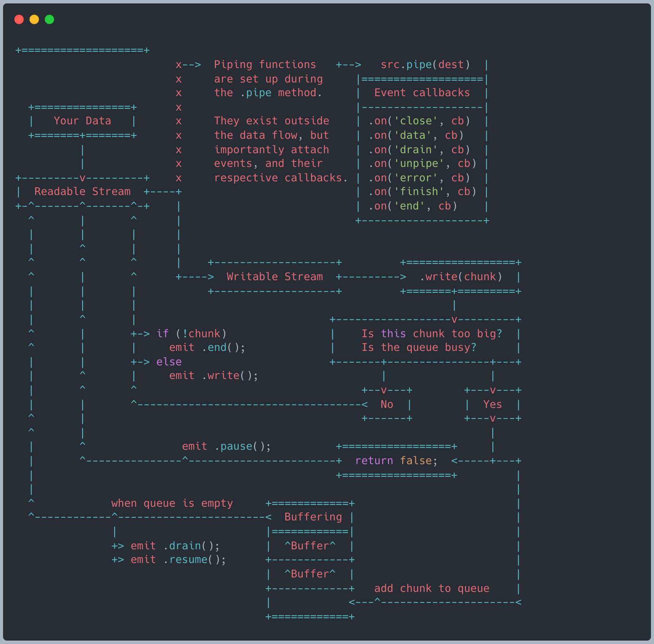Click the yellow minimize window dot
The image size is (654, 644).
[34, 19]
